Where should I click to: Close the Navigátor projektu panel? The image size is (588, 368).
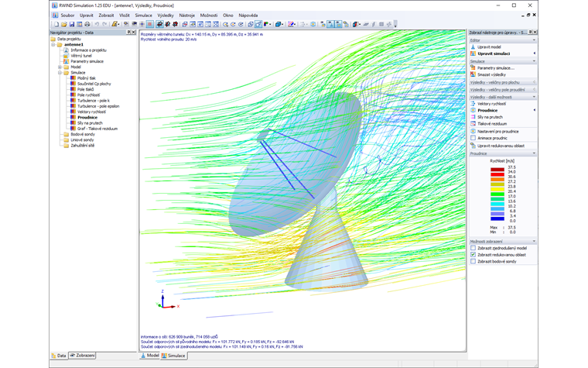[x=134, y=33]
